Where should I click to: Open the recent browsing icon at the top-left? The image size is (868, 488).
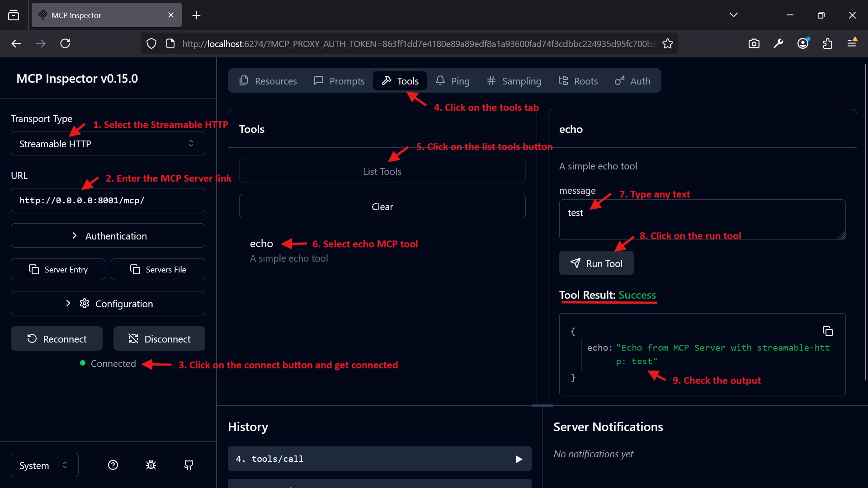click(14, 15)
